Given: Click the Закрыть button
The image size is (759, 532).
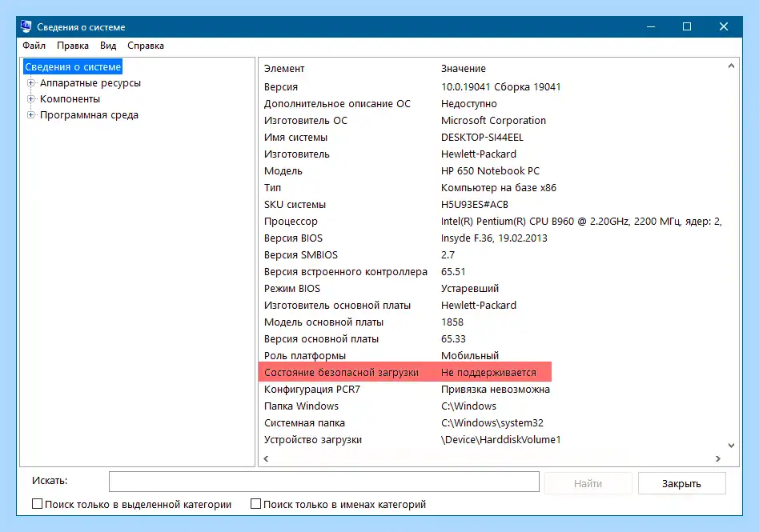Looking at the screenshot, I should pos(681,483).
